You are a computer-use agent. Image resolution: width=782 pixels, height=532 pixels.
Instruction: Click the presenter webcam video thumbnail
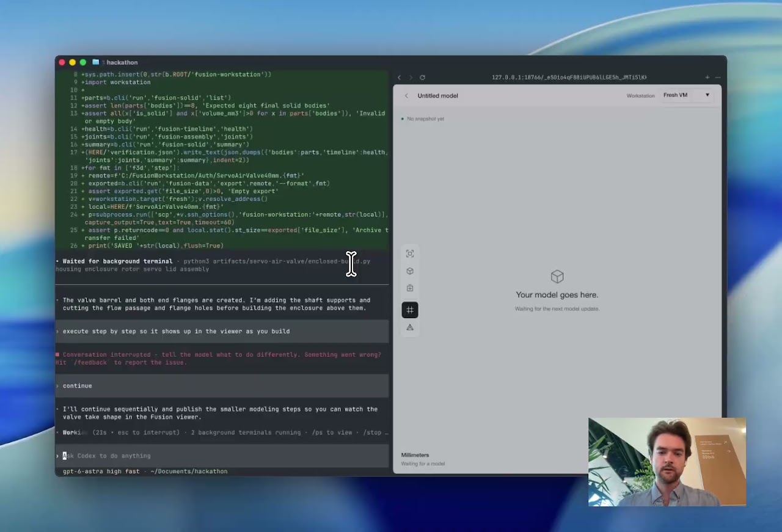[x=667, y=462]
